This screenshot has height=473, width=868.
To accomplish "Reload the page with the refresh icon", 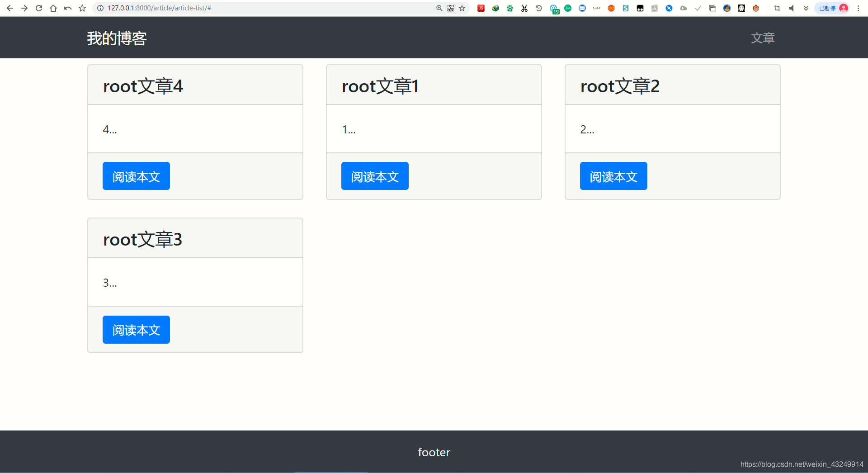I will click(39, 8).
